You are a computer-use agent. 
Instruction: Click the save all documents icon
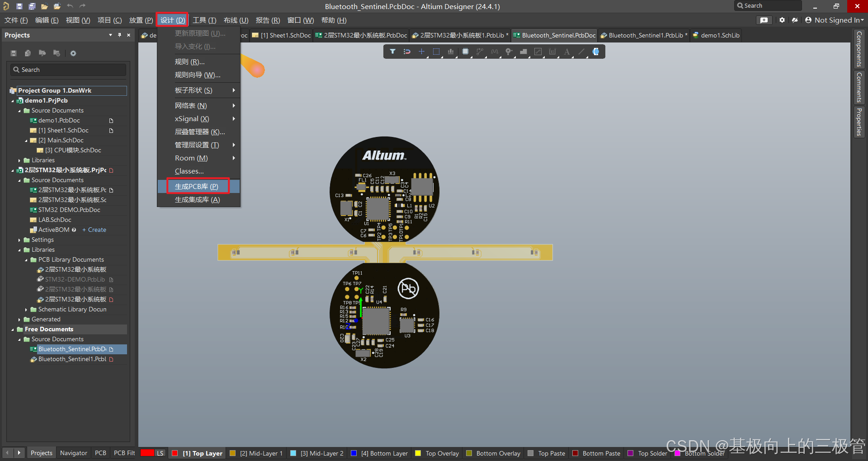[x=32, y=6]
